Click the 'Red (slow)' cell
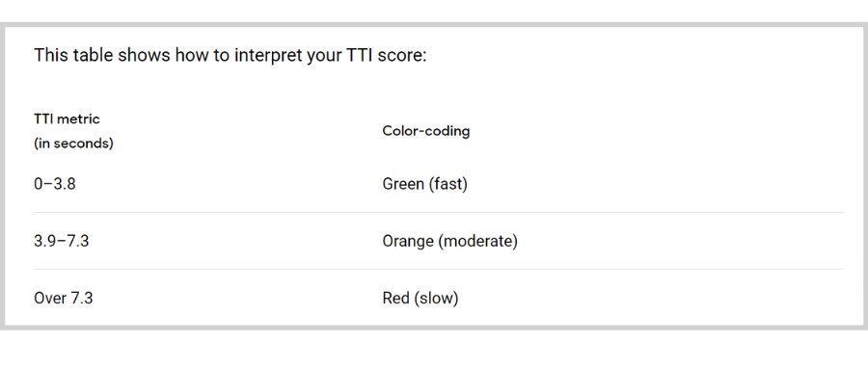 pos(420,299)
